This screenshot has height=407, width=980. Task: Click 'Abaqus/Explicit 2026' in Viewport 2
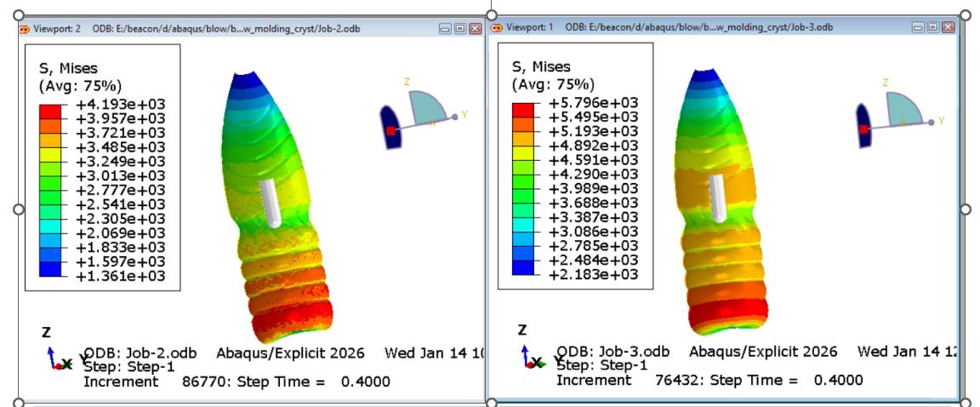coord(291,353)
